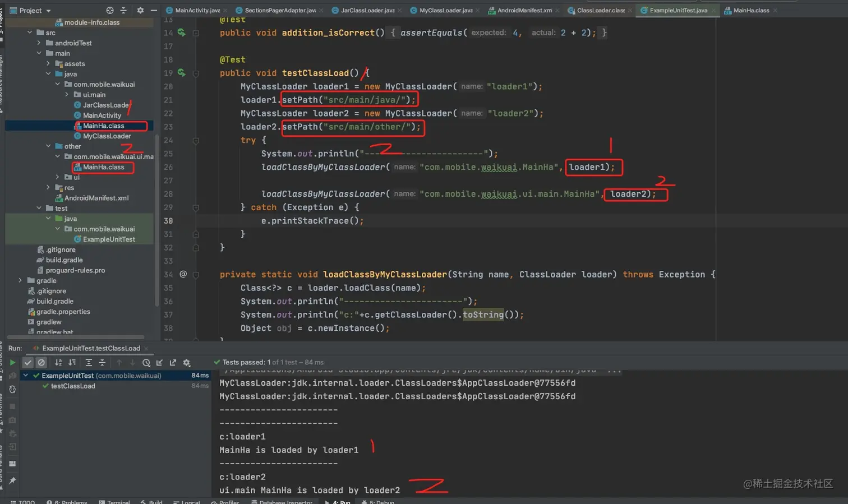Expand the ui.main package under com.mobile.waikuai
Screen dimensions: 848x504
[x=67, y=94]
